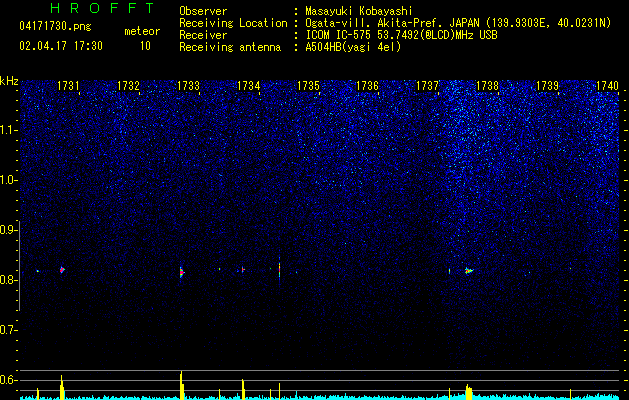This screenshot has height=400, width=629.
Task: Click the 0.8 kHz axis label
Action: tap(8, 280)
